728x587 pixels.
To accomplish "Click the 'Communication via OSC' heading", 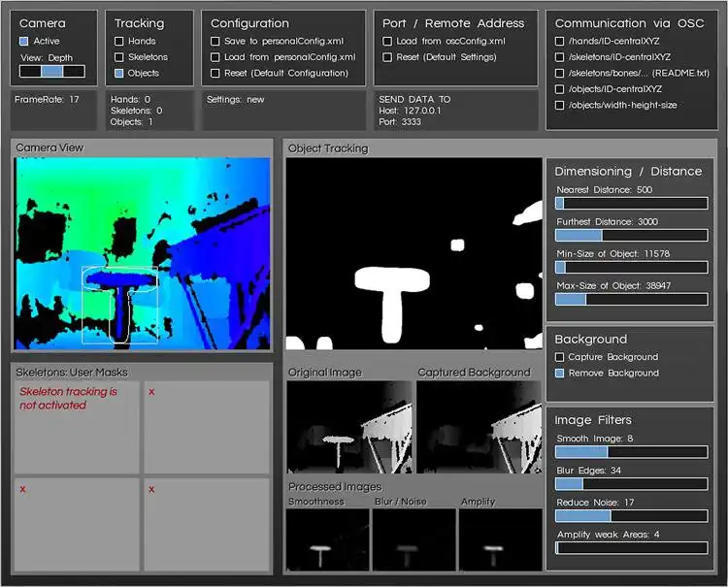I will (630, 23).
